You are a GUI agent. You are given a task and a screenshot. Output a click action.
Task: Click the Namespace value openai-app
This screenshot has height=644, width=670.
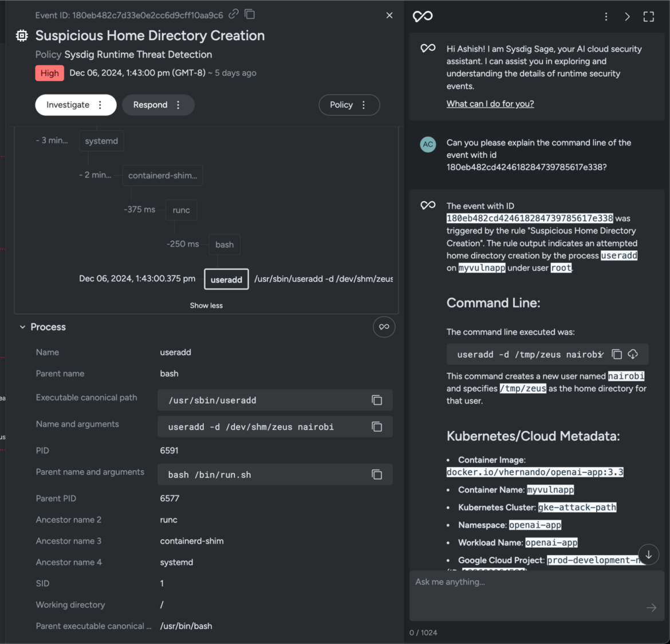click(535, 525)
